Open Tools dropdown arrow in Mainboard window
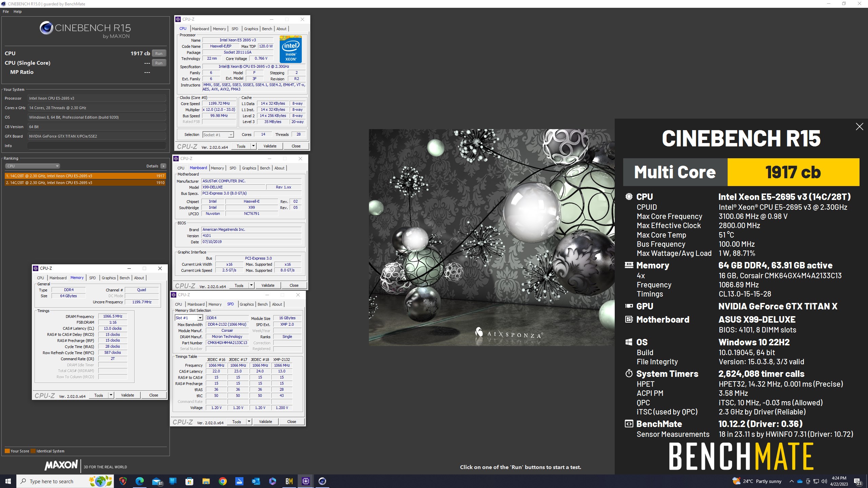Image resolution: width=868 pixels, height=488 pixels. tap(251, 285)
